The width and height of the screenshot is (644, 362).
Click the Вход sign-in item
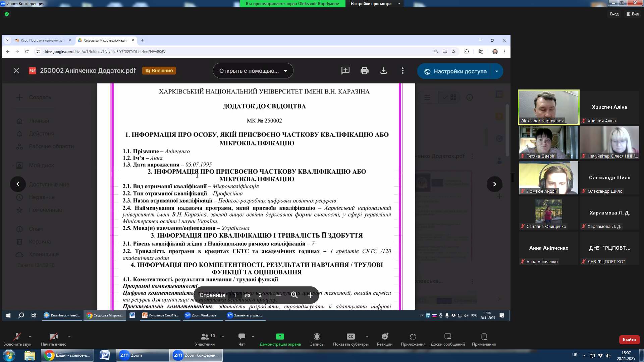[x=614, y=14]
